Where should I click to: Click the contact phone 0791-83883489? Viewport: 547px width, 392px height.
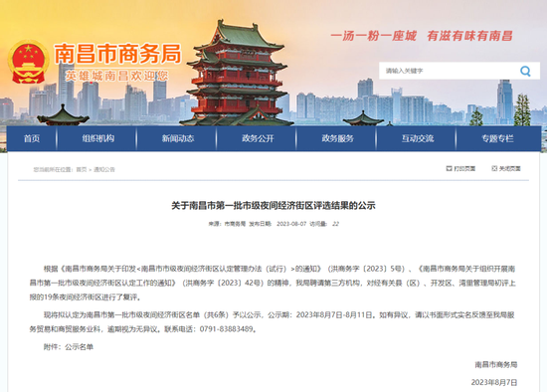[227, 329]
